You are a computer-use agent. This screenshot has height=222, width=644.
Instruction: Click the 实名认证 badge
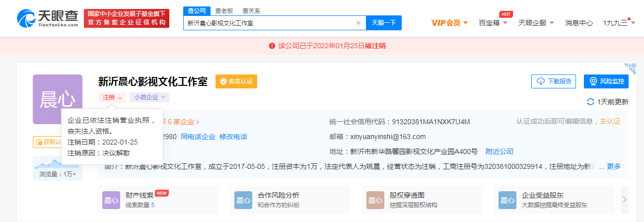click(x=236, y=81)
